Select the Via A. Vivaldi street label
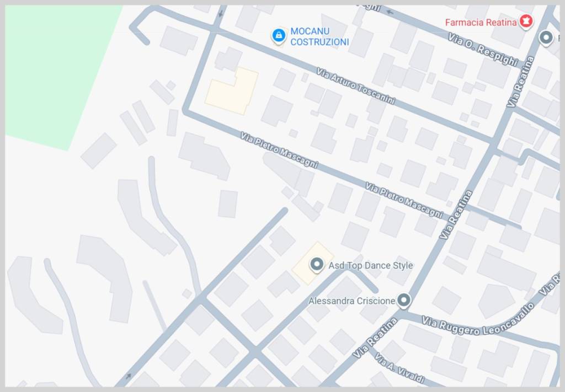The image size is (565, 392). coord(399,368)
